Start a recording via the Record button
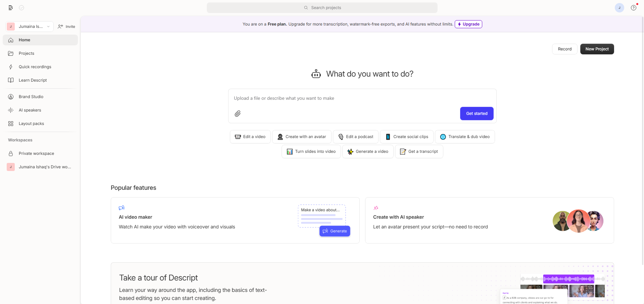The width and height of the screenshot is (644, 304). tap(564, 49)
